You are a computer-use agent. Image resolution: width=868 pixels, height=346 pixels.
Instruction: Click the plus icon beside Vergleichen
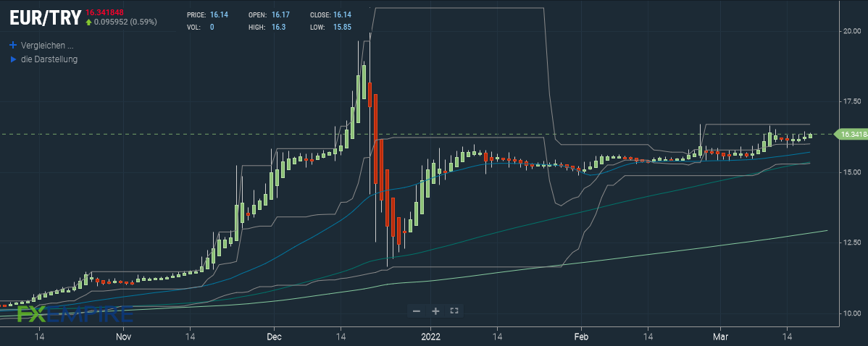(x=13, y=46)
